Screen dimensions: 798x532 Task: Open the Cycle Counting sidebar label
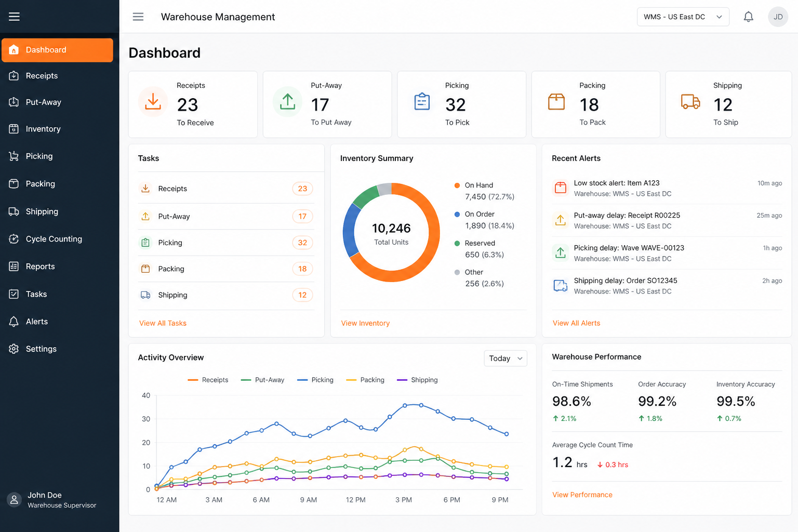pos(54,239)
